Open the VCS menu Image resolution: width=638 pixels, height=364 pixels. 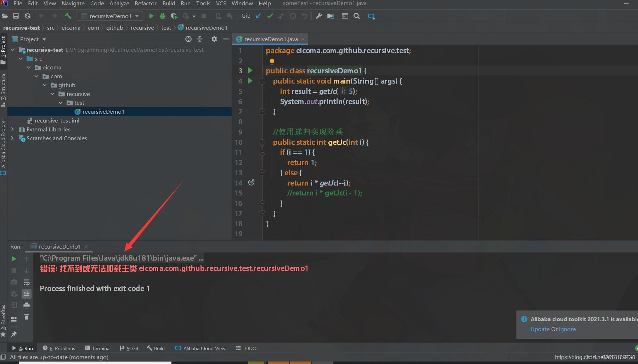click(x=221, y=4)
